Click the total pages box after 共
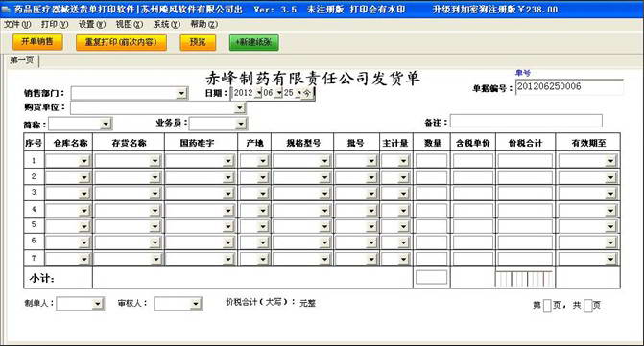The width and height of the screenshot is (644, 346). tap(587, 306)
